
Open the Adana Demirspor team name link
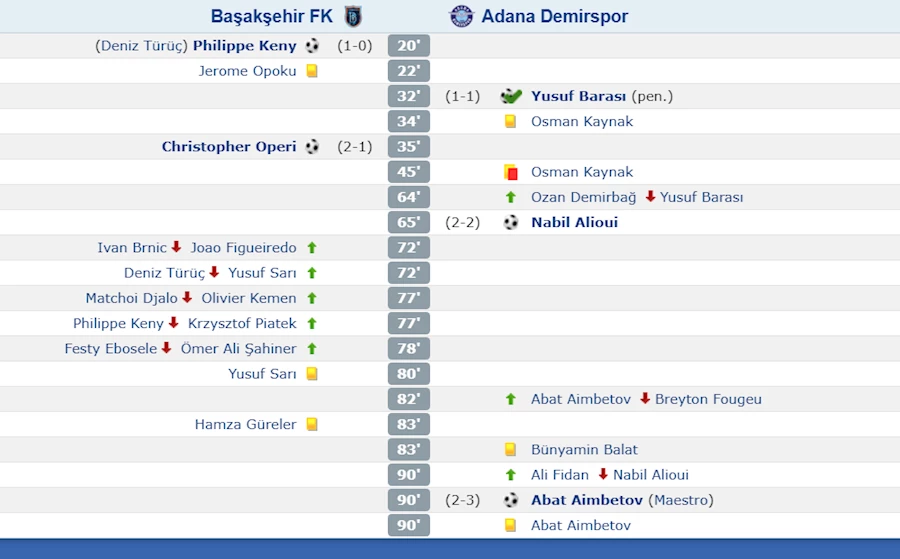tap(554, 16)
